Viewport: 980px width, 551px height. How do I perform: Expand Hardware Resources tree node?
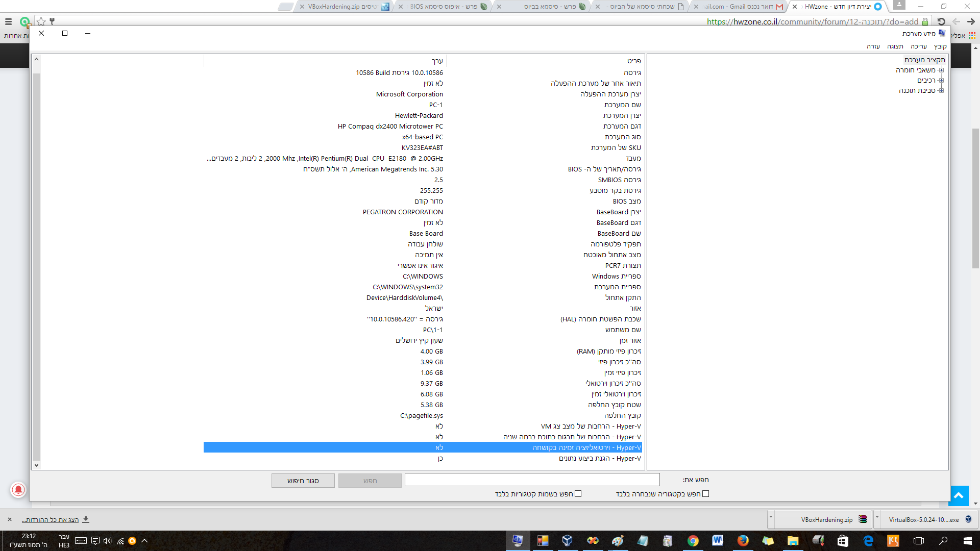(941, 70)
